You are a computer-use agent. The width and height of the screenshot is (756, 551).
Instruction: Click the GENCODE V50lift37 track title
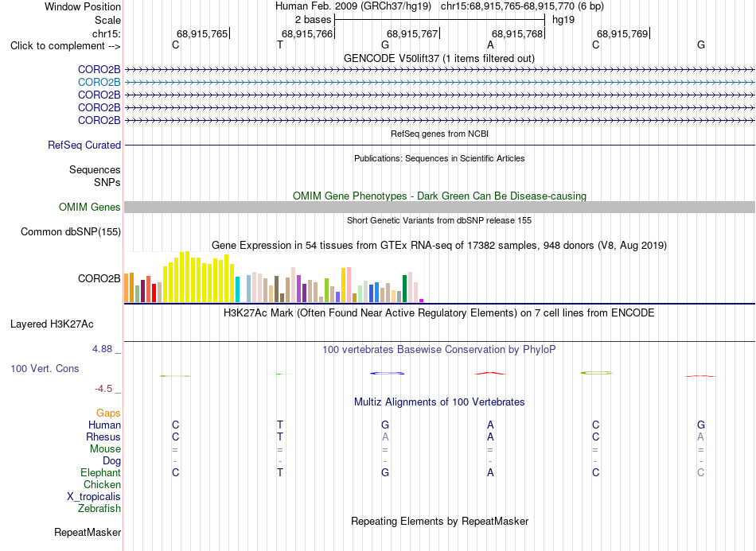click(439, 58)
